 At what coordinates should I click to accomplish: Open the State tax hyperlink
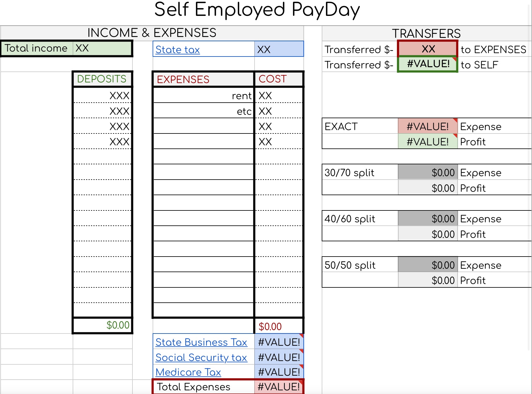177,49
